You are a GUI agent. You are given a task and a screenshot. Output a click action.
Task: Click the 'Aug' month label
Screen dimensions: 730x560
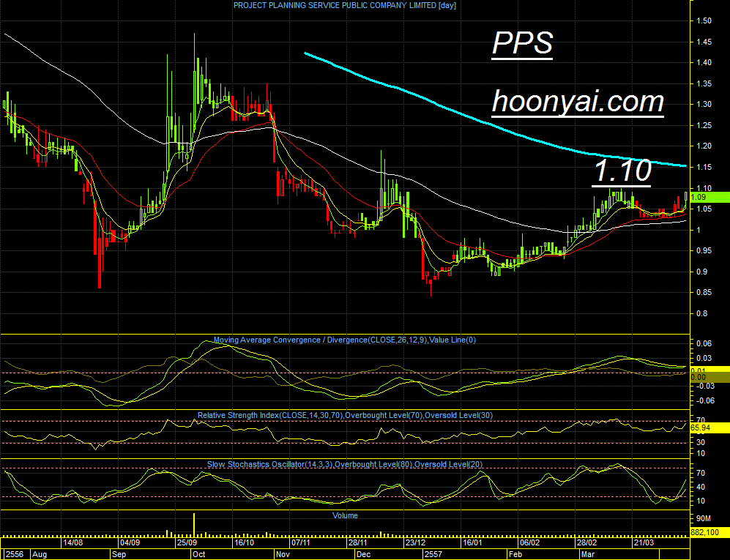point(40,554)
